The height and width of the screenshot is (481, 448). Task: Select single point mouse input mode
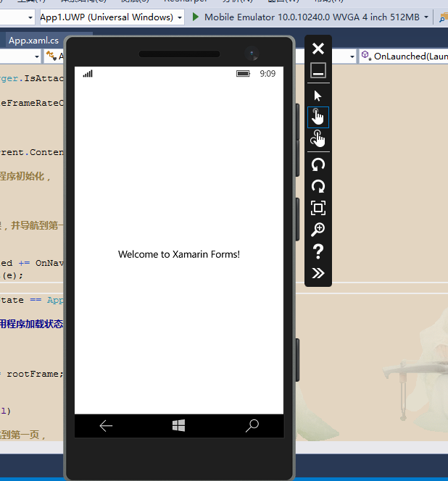point(318,96)
